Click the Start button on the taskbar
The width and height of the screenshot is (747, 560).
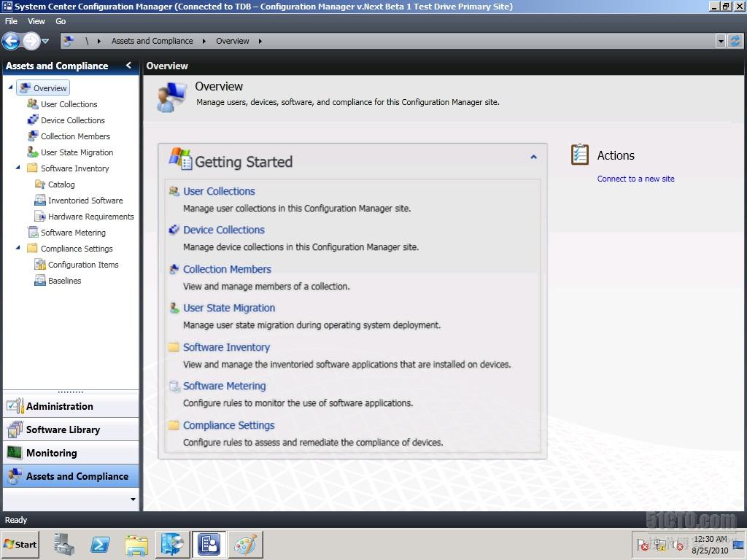20,544
